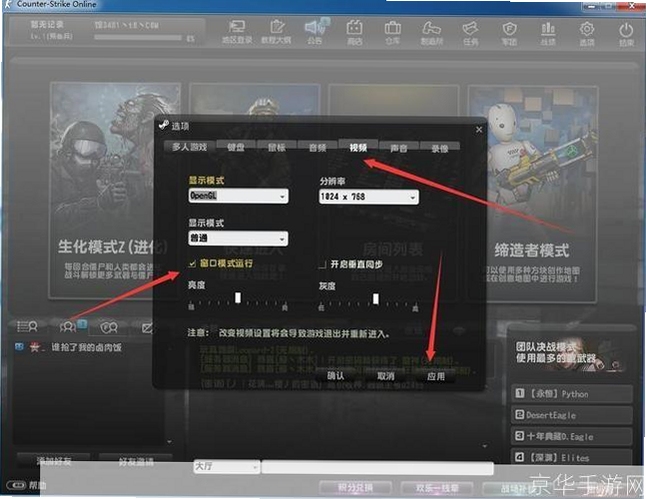Select ranking row DesertEagle

[x=572, y=415]
